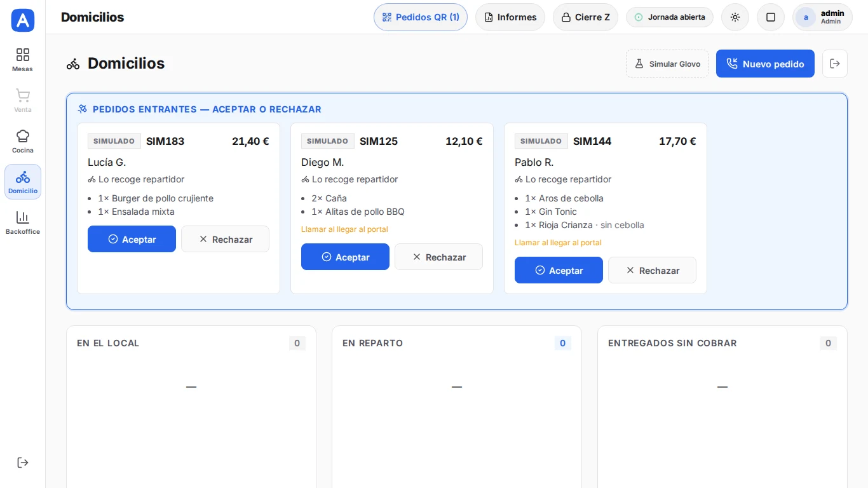
Task: Reject order SIM144 from Pablo R.
Action: pos(652,270)
